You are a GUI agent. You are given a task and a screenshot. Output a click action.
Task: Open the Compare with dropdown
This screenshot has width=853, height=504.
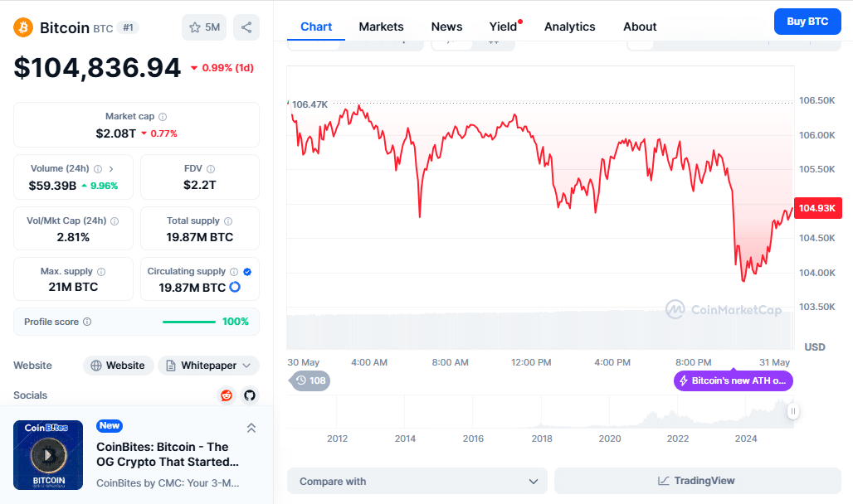[x=417, y=481]
